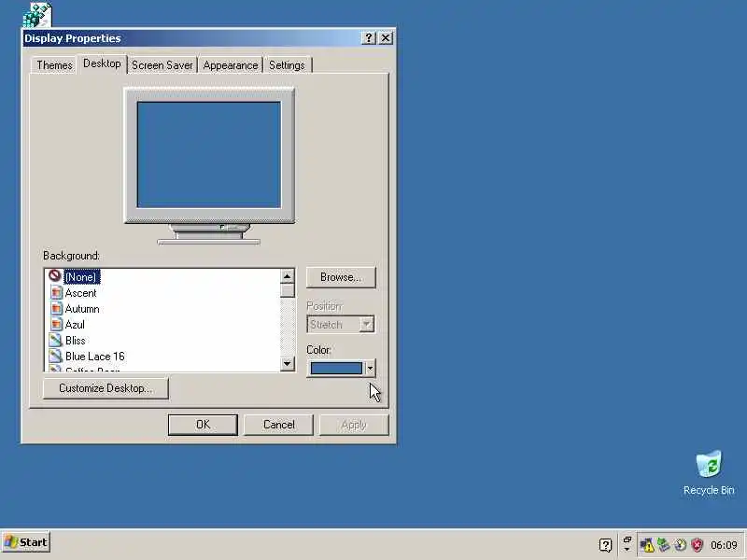This screenshot has height=560, width=747.
Task: Close the Display Properties dialog
Action: point(386,38)
